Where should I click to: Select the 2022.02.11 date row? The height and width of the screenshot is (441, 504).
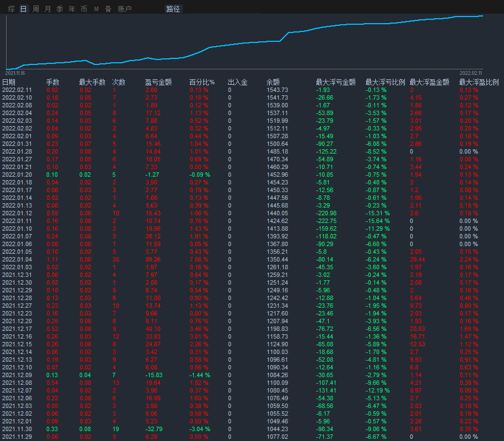[x=17, y=90]
